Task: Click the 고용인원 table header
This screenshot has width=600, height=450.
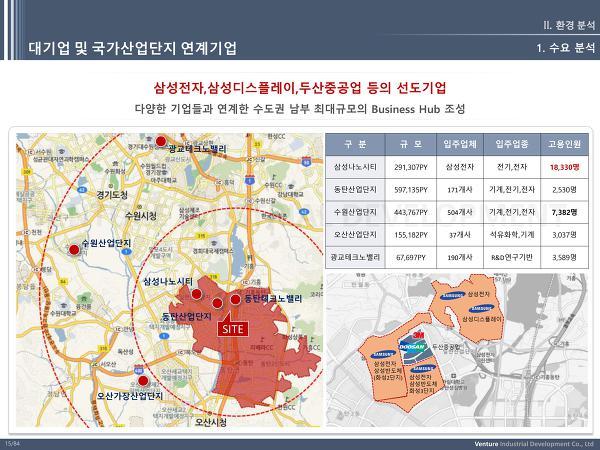Action: 564,144
